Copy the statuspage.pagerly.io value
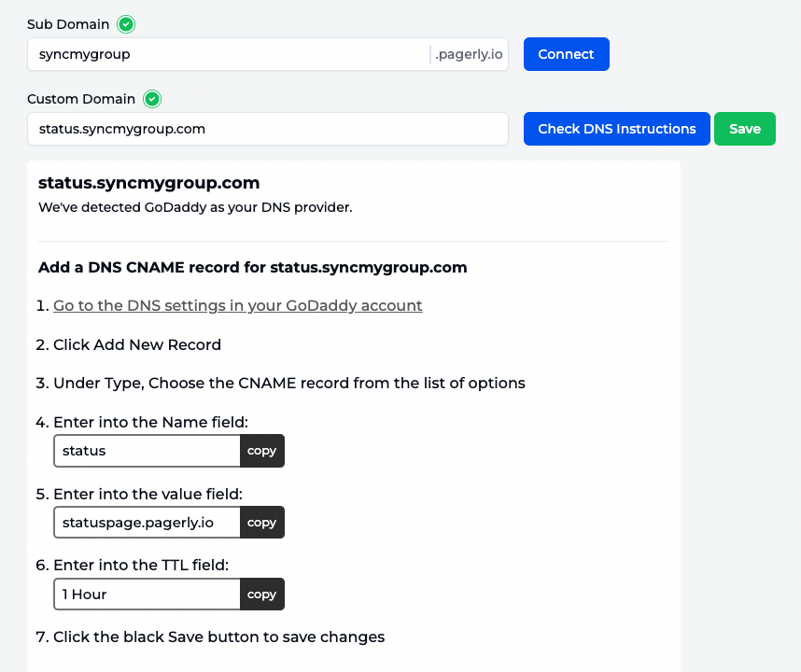801x672 pixels. click(x=261, y=523)
